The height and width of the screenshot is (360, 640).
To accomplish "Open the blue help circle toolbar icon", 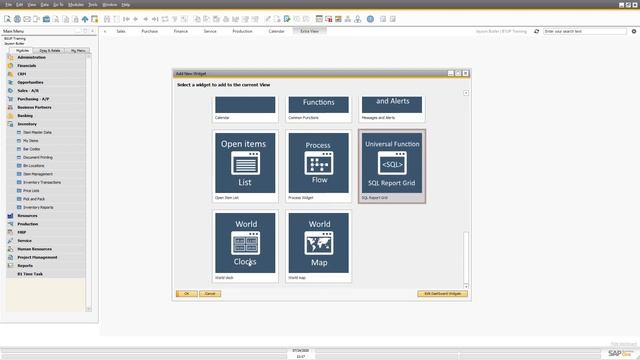I will [370, 19].
